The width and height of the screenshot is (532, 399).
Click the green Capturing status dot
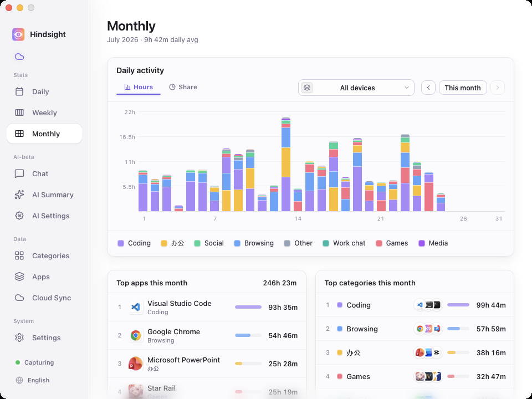(18, 362)
